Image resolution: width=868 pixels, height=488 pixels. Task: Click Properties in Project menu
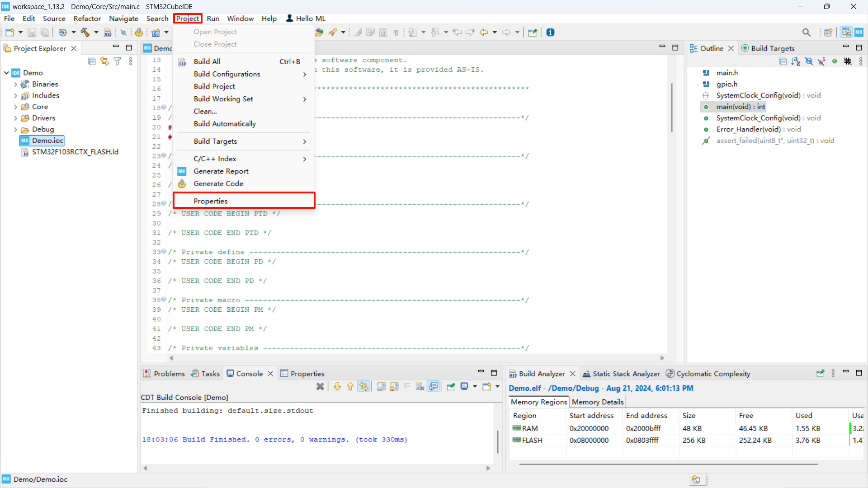[x=244, y=201]
